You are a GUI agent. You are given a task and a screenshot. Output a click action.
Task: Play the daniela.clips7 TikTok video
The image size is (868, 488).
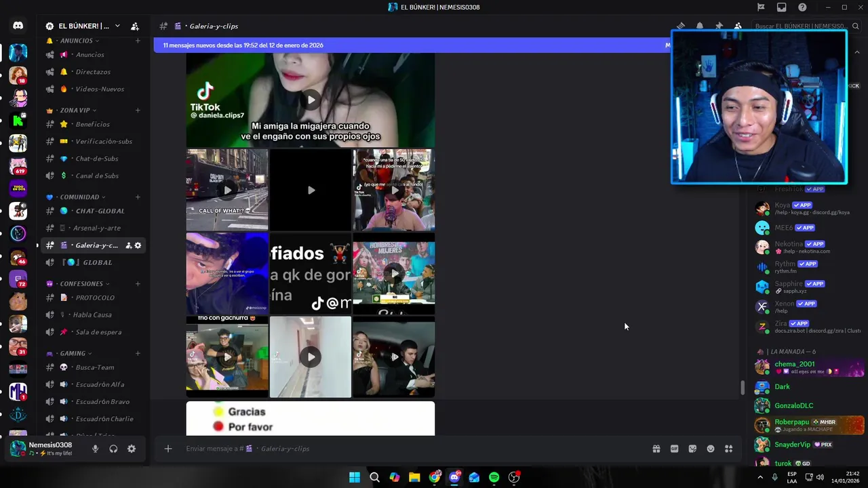(x=311, y=100)
